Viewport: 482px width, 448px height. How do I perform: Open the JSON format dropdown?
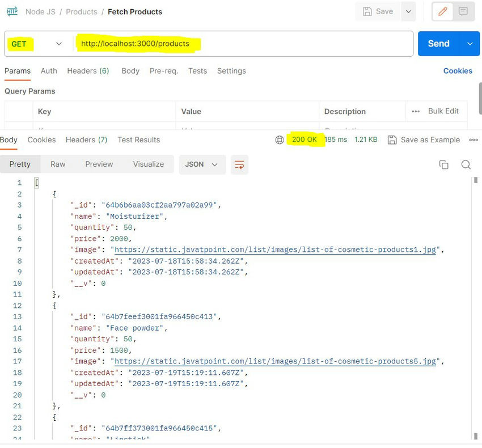tap(202, 164)
